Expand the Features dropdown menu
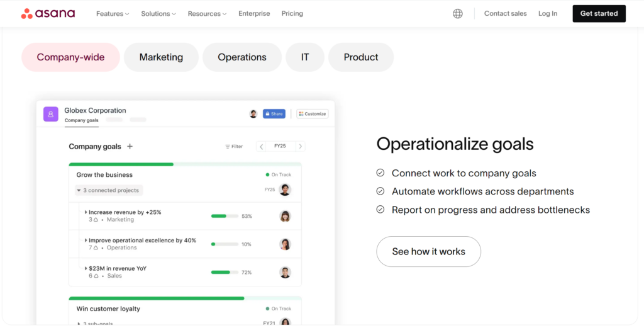The image size is (644, 335). click(x=113, y=13)
